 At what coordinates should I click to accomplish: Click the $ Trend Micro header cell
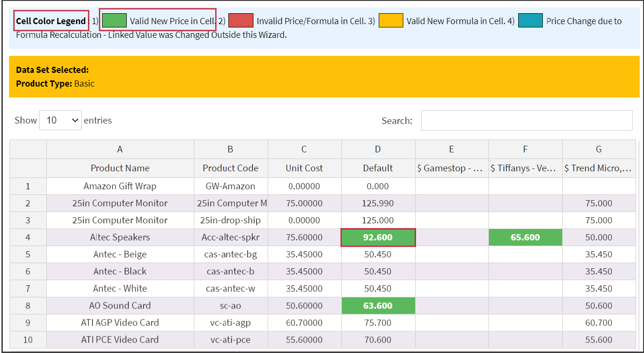[599, 168]
